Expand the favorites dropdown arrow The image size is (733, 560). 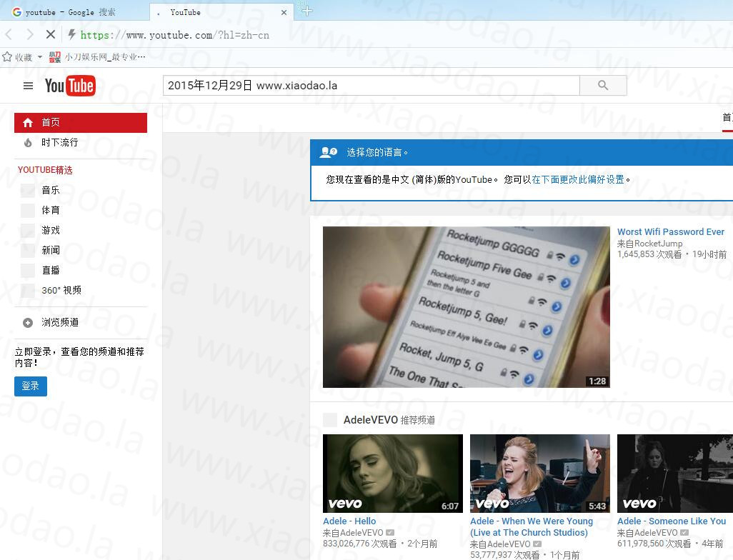click(40, 57)
